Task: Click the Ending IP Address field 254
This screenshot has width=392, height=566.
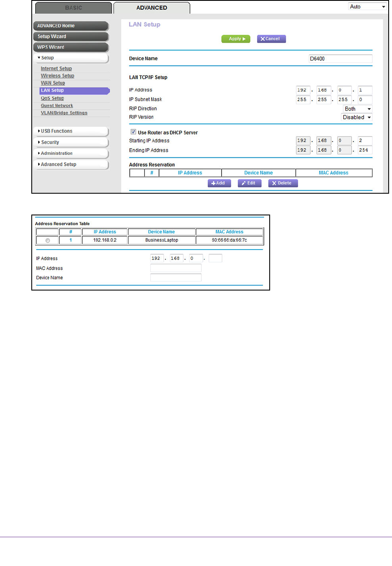Action: [365, 150]
